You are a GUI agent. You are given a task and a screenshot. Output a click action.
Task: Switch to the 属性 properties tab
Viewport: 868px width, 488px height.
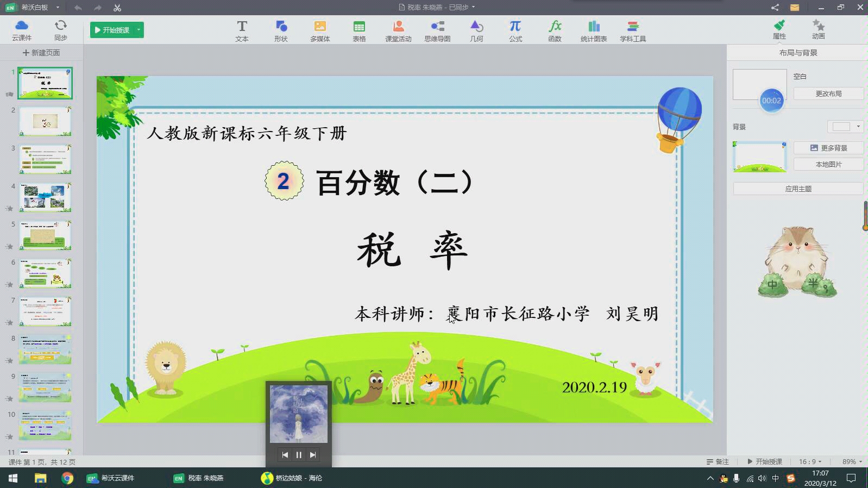coord(779,29)
